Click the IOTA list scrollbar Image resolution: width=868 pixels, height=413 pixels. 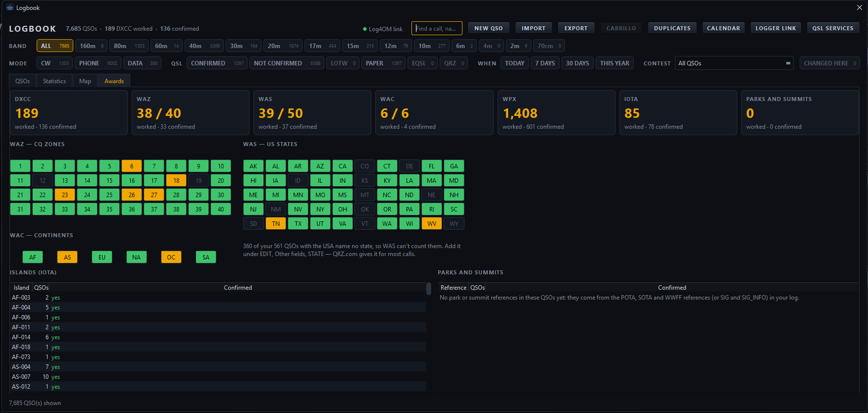click(429, 289)
